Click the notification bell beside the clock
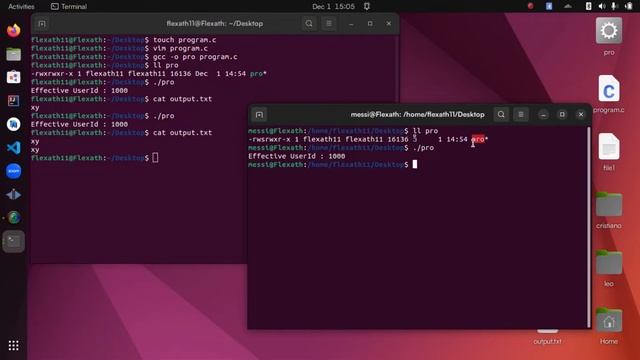The height and width of the screenshot is (360, 640). pos(367,6)
